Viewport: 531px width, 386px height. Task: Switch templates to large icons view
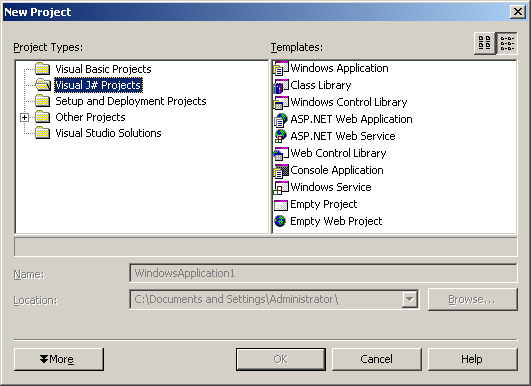click(x=485, y=43)
